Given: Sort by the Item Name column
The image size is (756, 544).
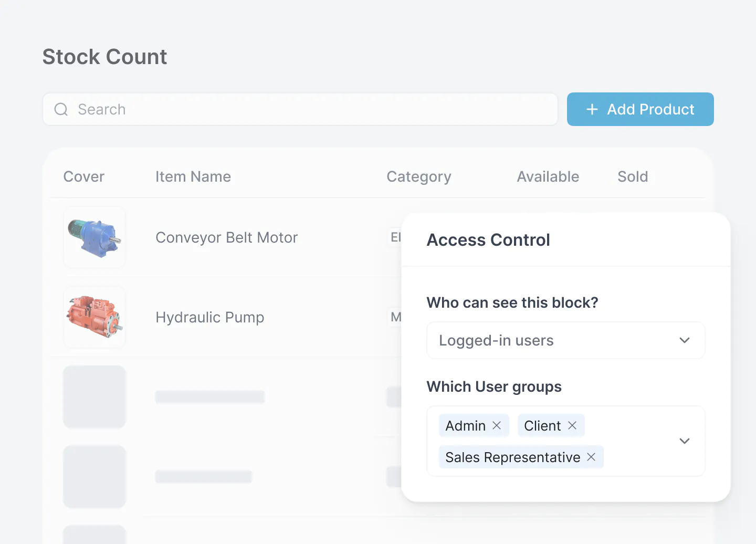Looking at the screenshot, I should click(x=193, y=176).
